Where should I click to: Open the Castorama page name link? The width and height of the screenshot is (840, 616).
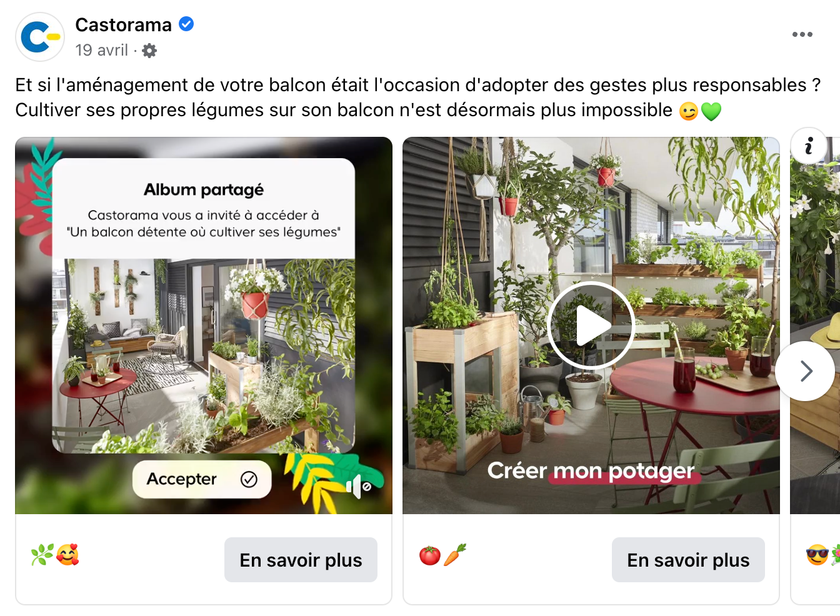click(123, 24)
